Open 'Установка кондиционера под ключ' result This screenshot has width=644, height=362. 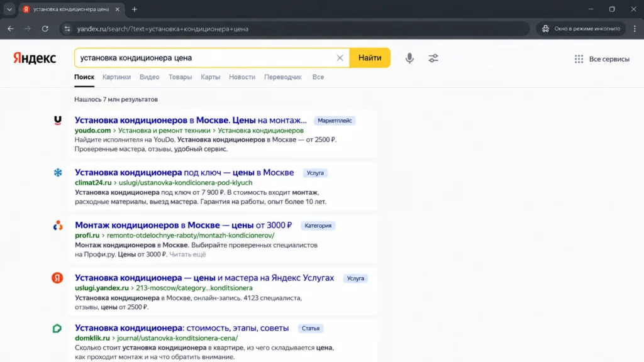[184, 172]
